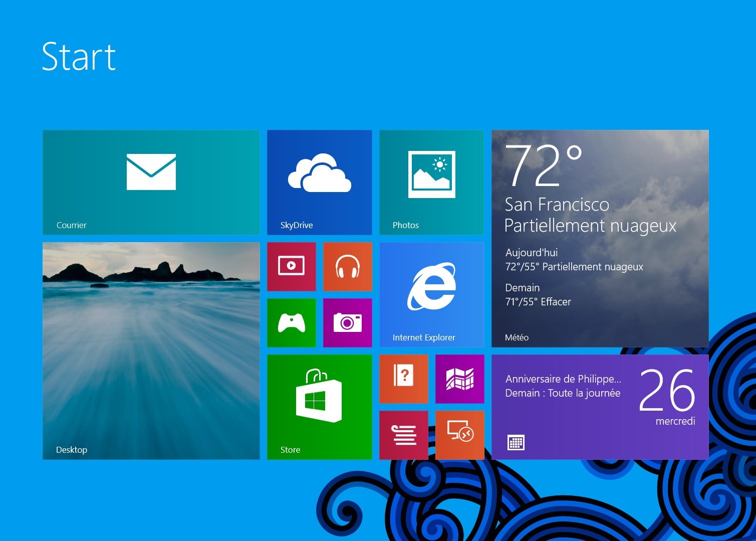Image resolution: width=756 pixels, height=541 pixels.
Task: Launch Remote Desktop
Action: [x=459, y=435]
